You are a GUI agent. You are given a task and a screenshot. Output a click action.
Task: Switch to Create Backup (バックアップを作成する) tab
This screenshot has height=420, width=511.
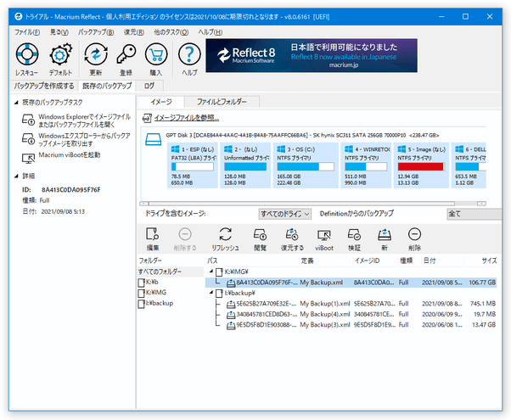coord(44,86)
